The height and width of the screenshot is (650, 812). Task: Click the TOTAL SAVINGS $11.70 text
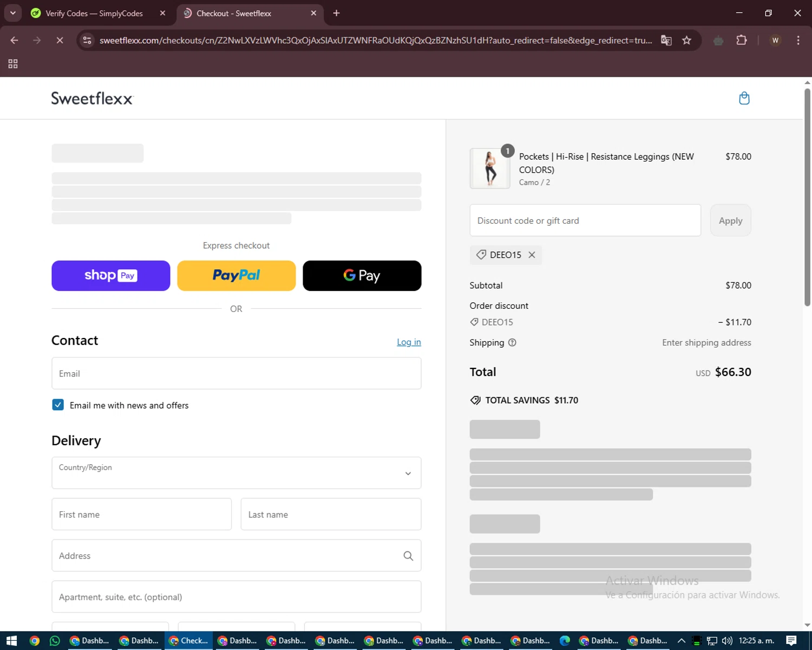[532, 400]
